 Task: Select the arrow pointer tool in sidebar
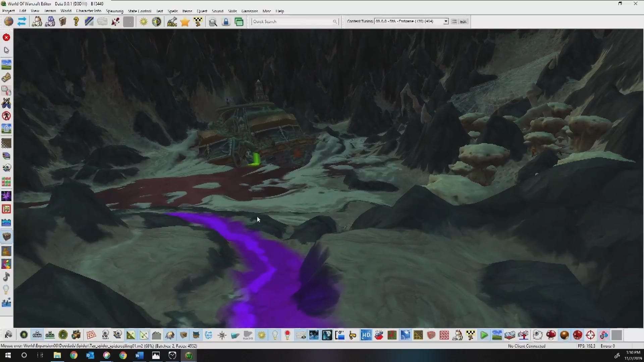pos(6,50)
